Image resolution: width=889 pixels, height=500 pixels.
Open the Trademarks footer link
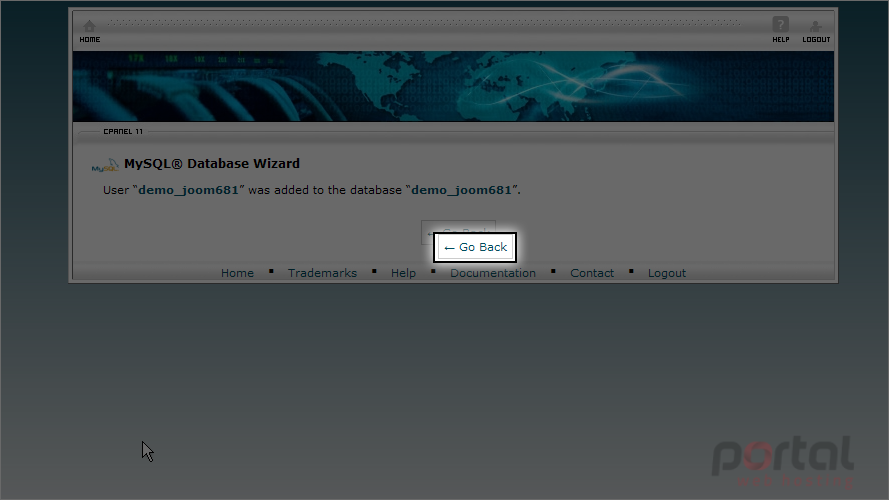(322, 273)
